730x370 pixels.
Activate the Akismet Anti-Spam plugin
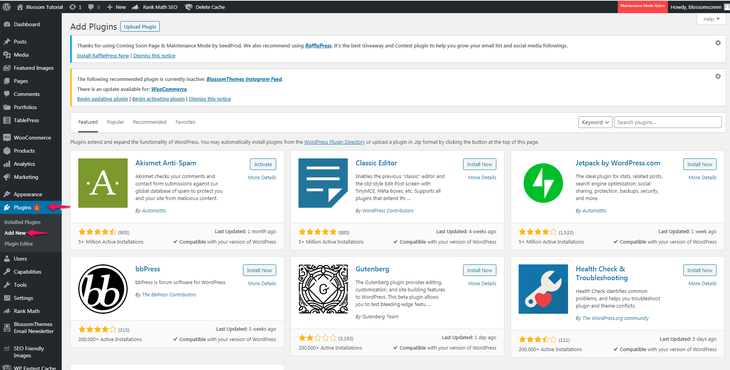click(263, 164)
